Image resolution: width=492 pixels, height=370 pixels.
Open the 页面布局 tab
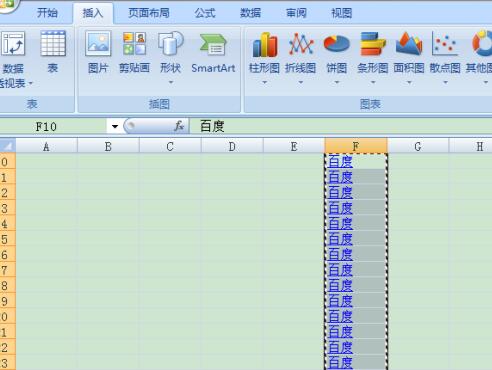[149, 13]
